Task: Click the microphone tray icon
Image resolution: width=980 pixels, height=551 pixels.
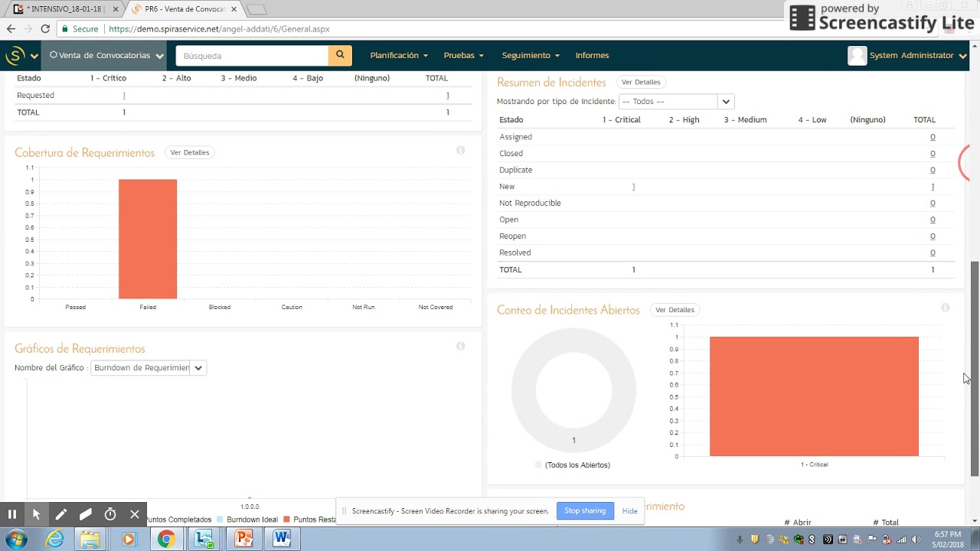Action: pyautogui.click(x=740, y=540)
